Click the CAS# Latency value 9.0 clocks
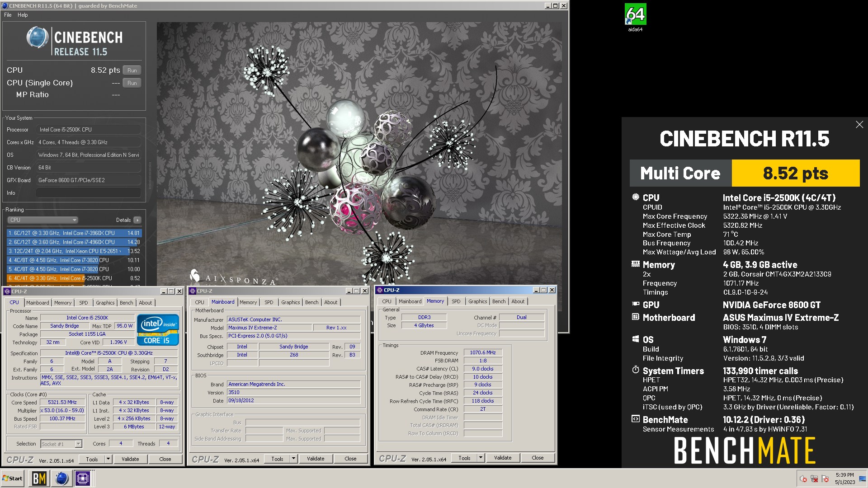Image resolution: width=868 pixels, height=488 pixels. pyautogui.click(x=483, y=369)
